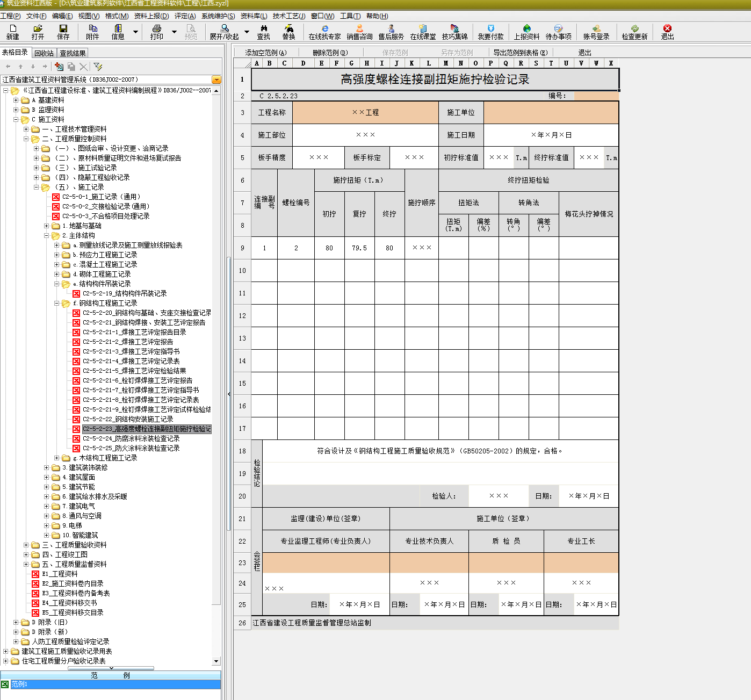751x700 pixels.
Task: Click the filter/check icon in tree toolbar
Action: tap(98, 67)
